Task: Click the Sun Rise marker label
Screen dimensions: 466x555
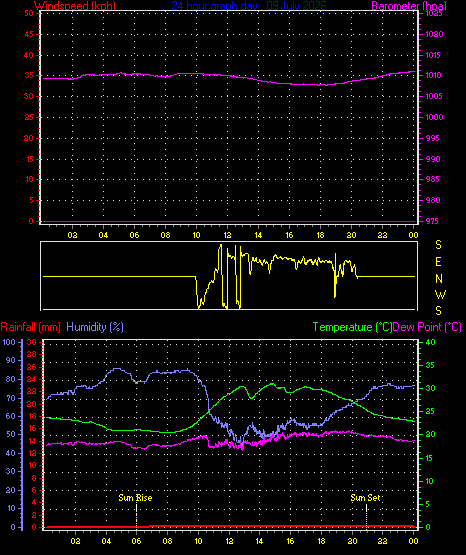Action: [135, 498]
